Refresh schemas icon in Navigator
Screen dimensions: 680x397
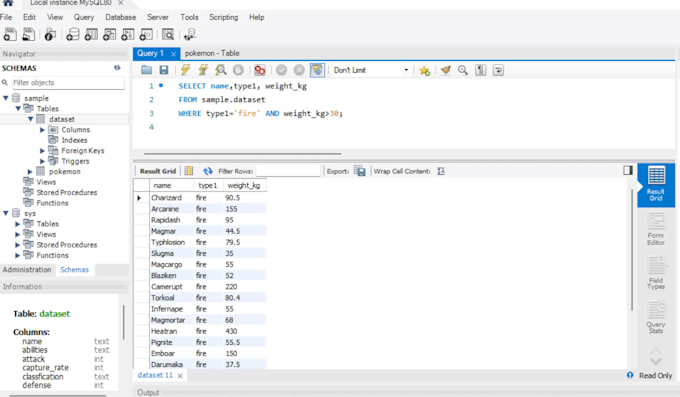[117, 68]
